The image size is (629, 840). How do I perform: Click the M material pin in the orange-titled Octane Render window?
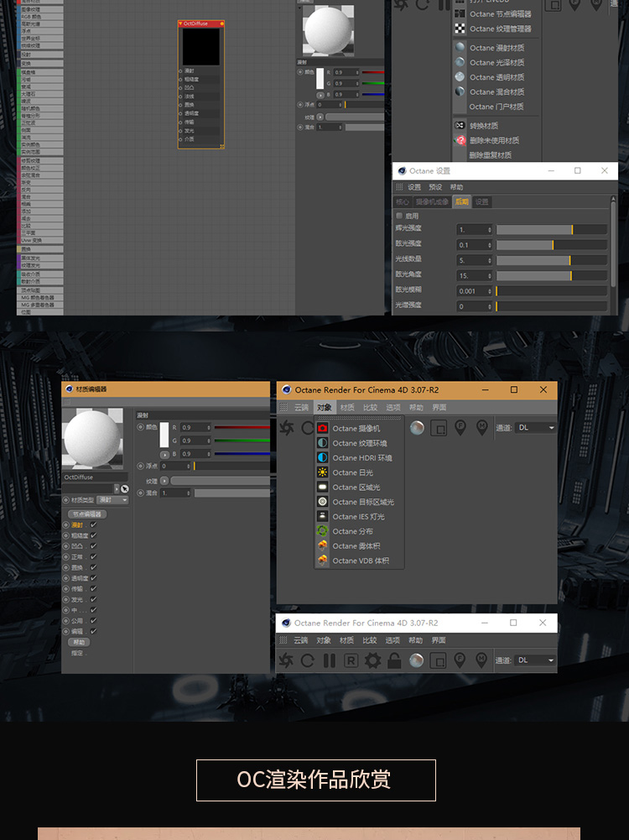click(482, 427)
